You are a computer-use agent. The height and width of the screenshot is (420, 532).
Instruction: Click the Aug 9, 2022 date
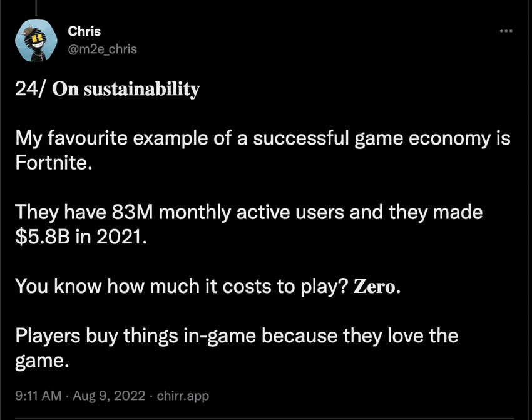109,396
